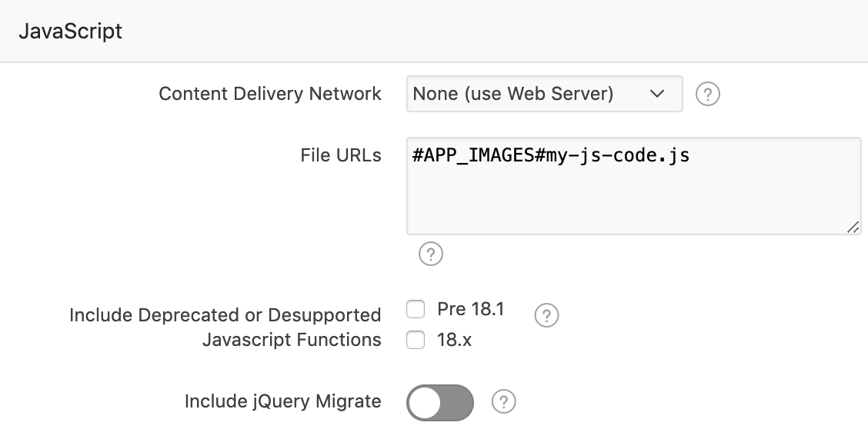868x429 pixels.
Task: Show help for Deprecated Javascript Functions
Action: click(546, 315)
